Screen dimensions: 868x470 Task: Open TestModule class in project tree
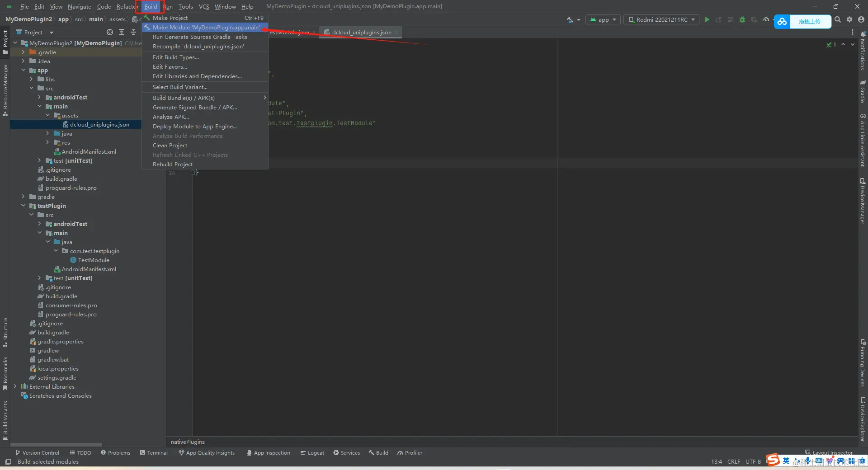[94, 260]
